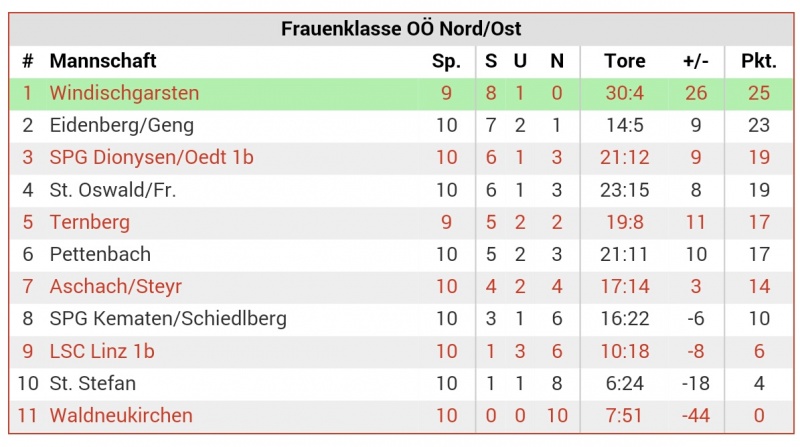Select the Mannschaft column header

(103, 61)
